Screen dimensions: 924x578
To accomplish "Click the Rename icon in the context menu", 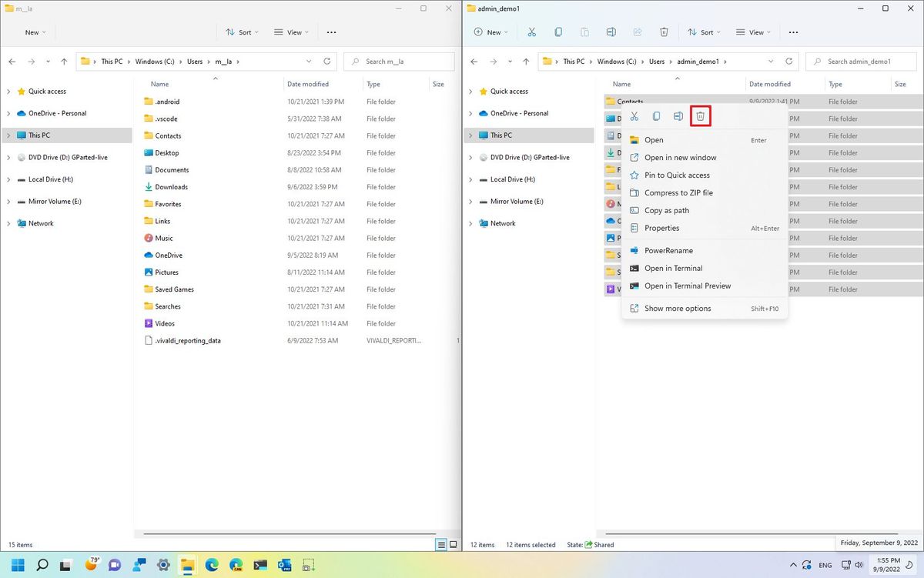I will click(x=678, y=115).
